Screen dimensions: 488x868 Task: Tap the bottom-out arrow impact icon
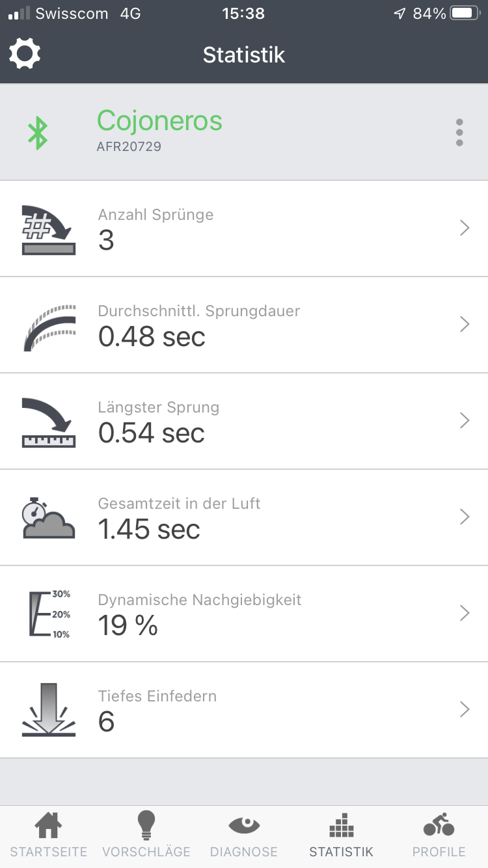pos(48,711)
